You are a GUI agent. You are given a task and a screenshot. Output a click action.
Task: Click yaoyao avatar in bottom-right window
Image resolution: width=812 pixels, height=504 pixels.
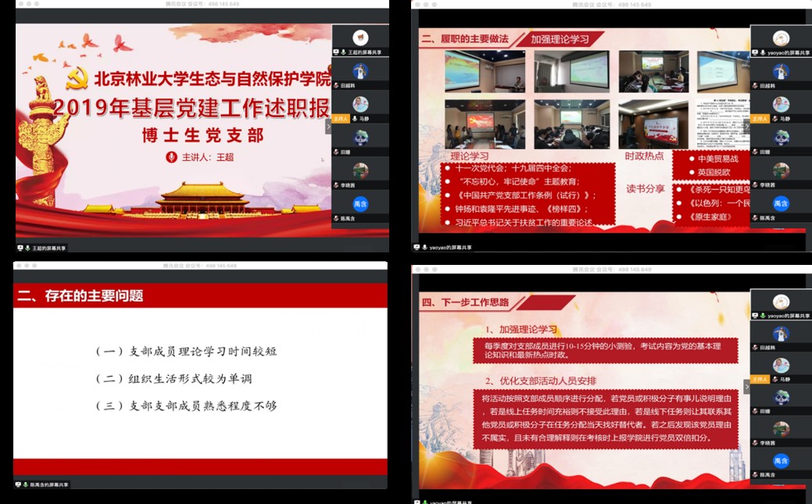tap(781, 302)
